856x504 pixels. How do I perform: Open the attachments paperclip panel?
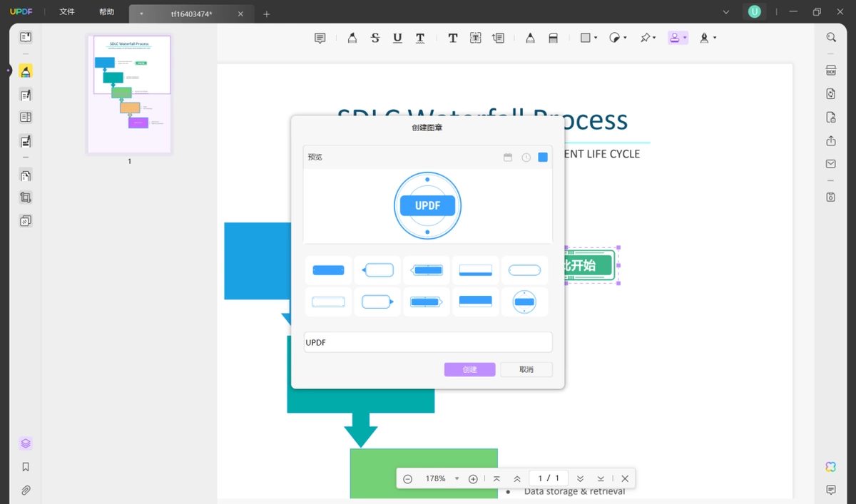[x=26, y=490]
